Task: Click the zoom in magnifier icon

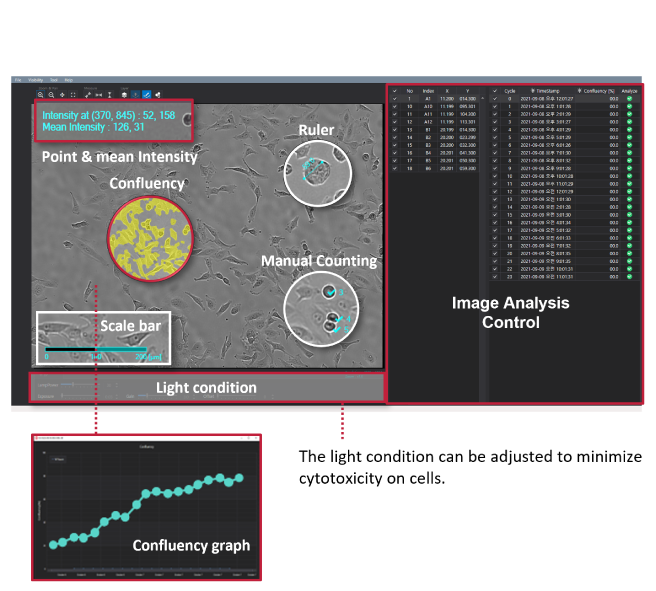Action: (x=39, y=93)
